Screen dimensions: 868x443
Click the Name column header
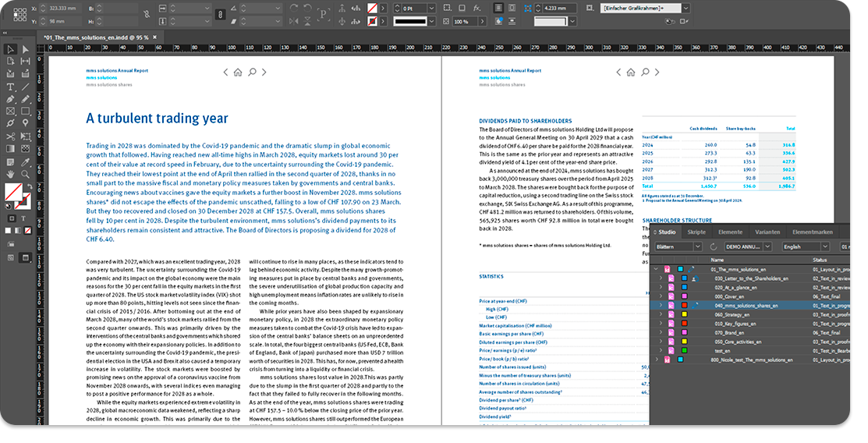717,259
